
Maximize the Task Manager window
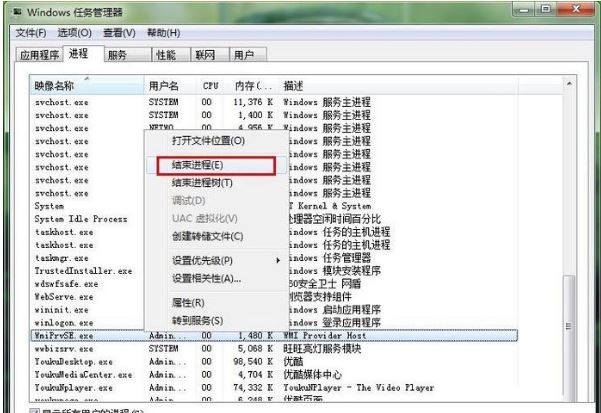pyautogui.click(x=546, y=9)
